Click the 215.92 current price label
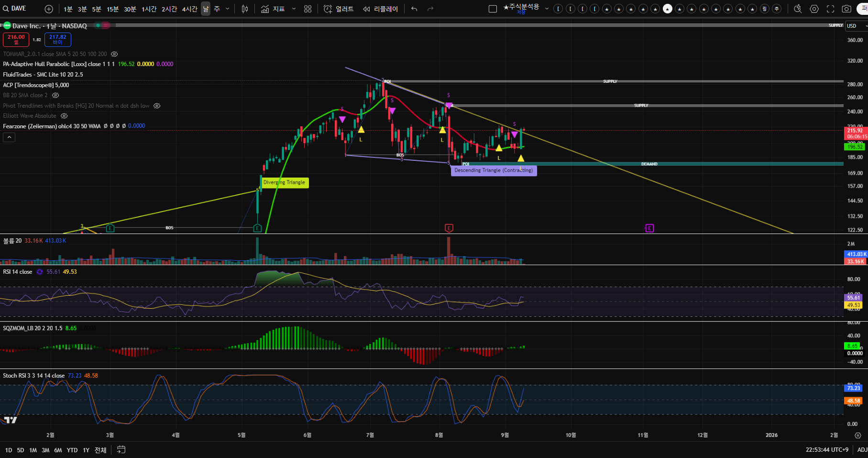This screenshot has width=868, height=458. coord(856,130)
